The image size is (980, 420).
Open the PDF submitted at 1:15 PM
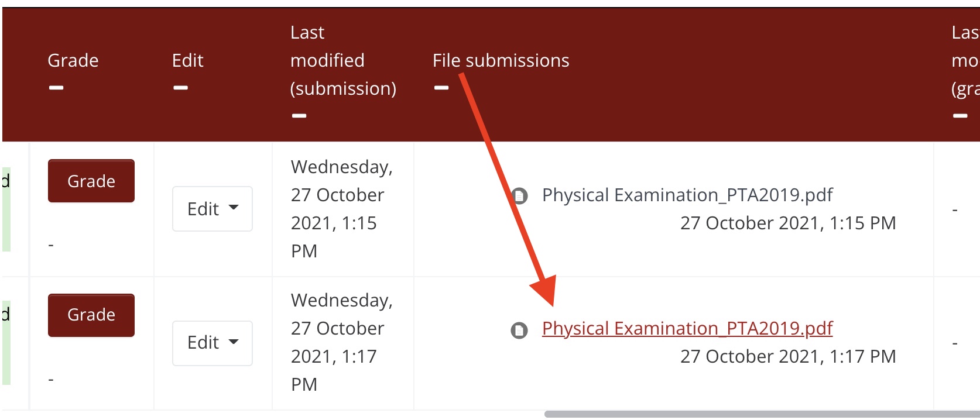tap(687, 195)
